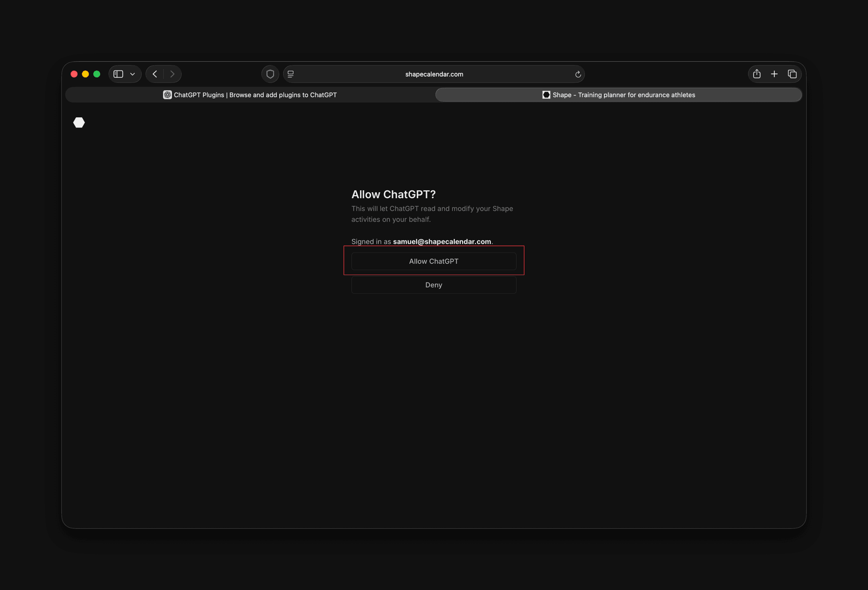
Task: Select the Shape Training planner tab
Action: click(x=618, y=95)
